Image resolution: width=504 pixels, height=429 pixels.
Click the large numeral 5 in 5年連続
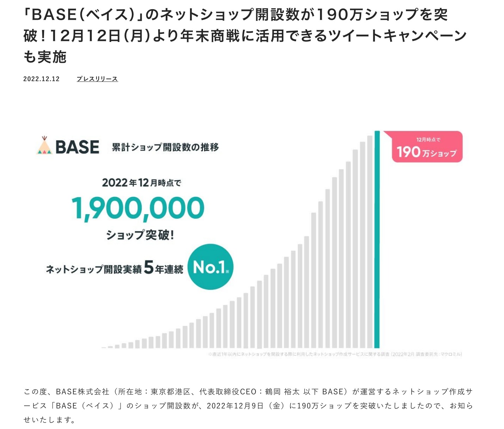[x=149, y=268]
